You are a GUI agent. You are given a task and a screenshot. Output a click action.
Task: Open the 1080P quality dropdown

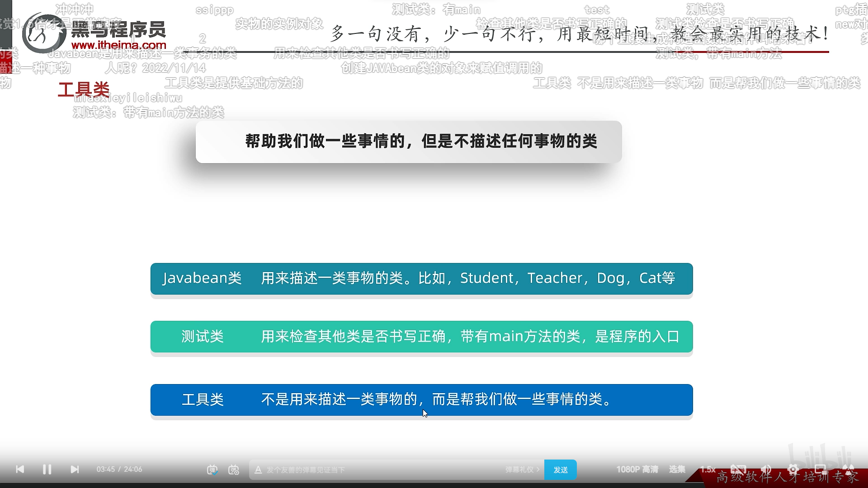tap(637, 469)
